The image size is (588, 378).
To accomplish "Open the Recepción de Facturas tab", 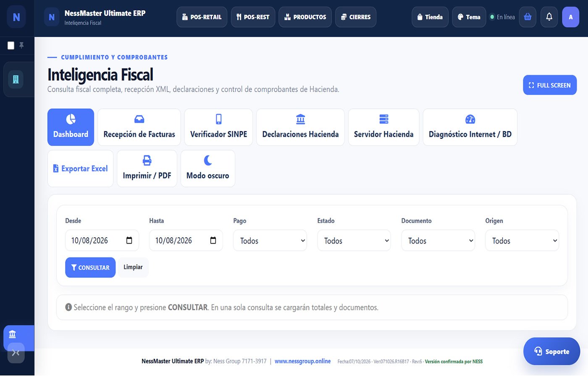I will point(139,127).
